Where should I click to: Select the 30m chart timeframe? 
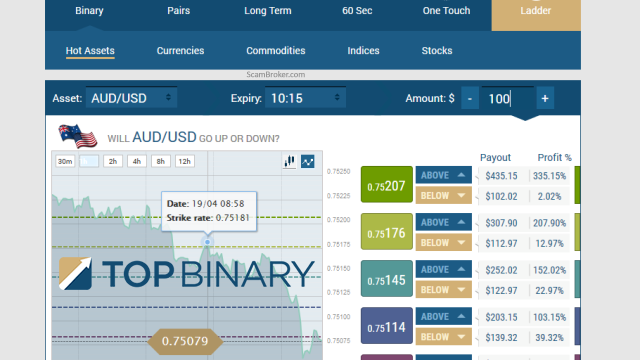pos(65,161)
